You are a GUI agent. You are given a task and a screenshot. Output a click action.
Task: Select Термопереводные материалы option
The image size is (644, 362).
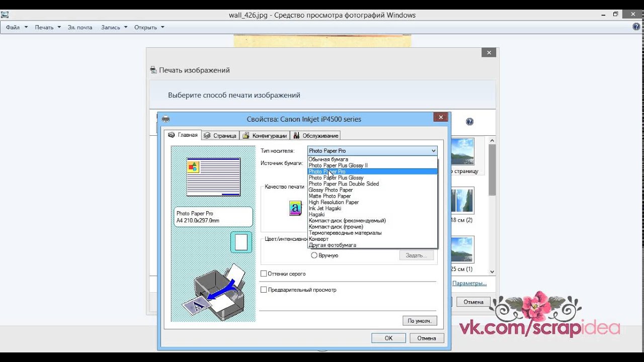point(372,233)
